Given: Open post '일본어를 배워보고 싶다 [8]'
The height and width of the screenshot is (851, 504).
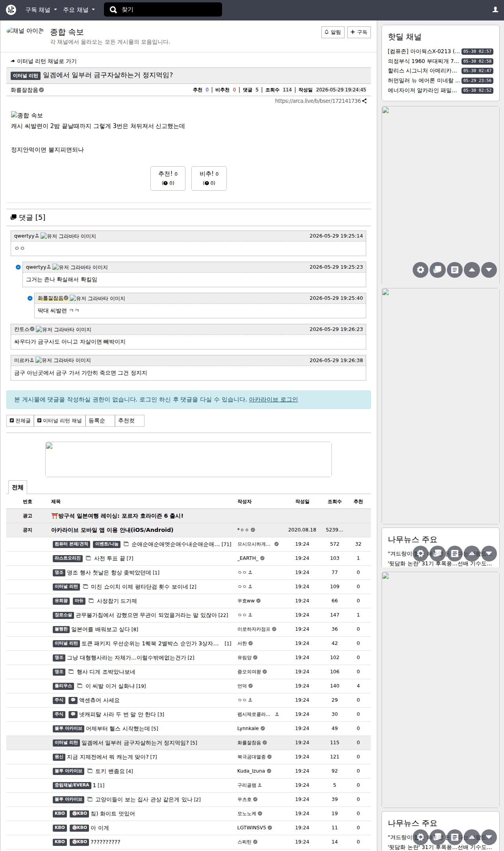Looking at the screenshot, I should click(105, 630).
